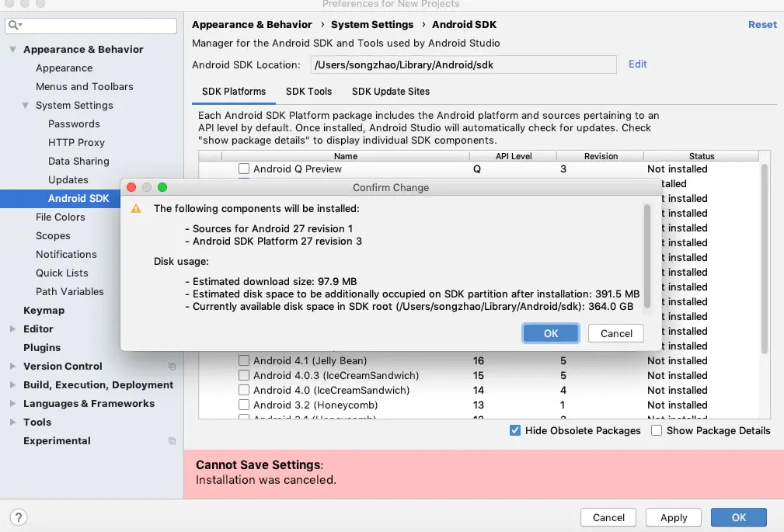
Task: Uncheck Hide Obsolete Packages
Action: click(515, 430)
